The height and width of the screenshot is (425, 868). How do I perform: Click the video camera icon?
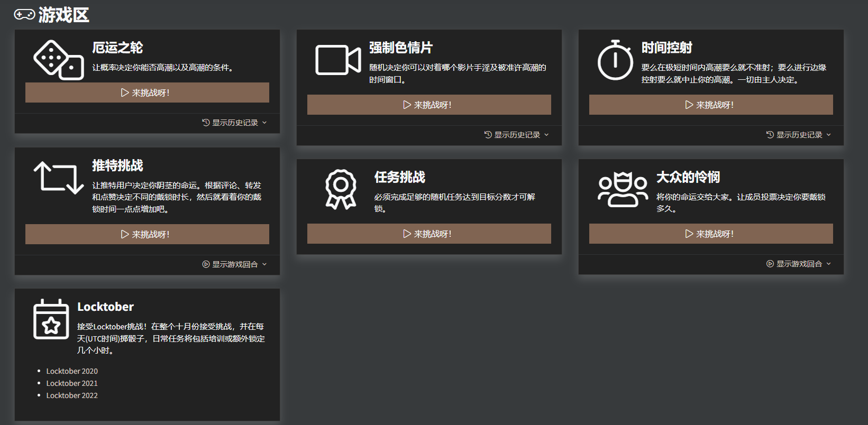338,60
